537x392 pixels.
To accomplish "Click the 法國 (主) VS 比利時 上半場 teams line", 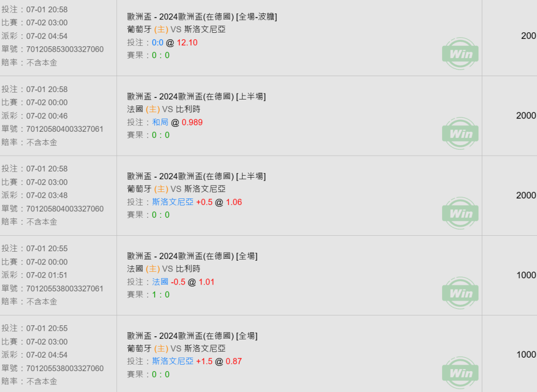I will [x=164, y=109].
